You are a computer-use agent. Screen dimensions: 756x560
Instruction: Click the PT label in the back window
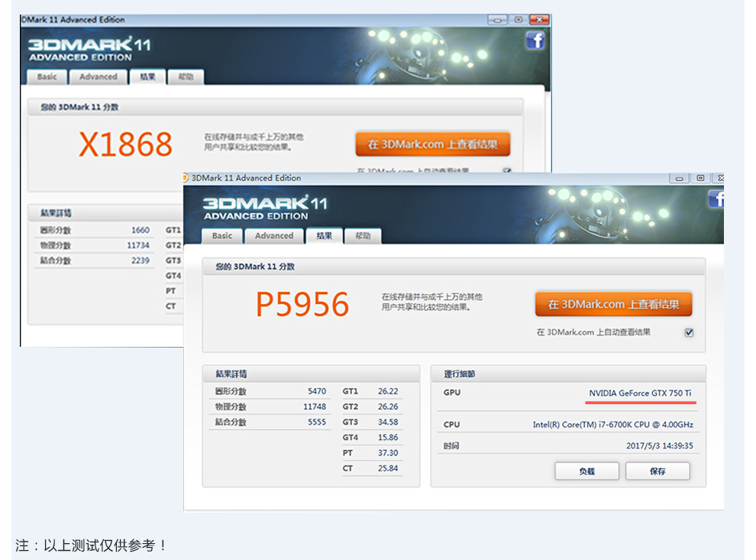coord(170,291)
